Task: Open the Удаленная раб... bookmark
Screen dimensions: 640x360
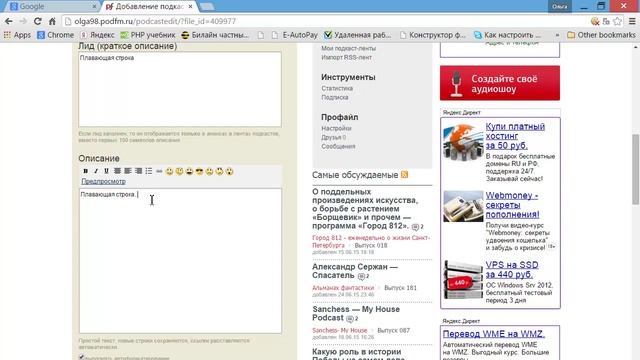Action: pyautogui.click(x=357, y=35)
